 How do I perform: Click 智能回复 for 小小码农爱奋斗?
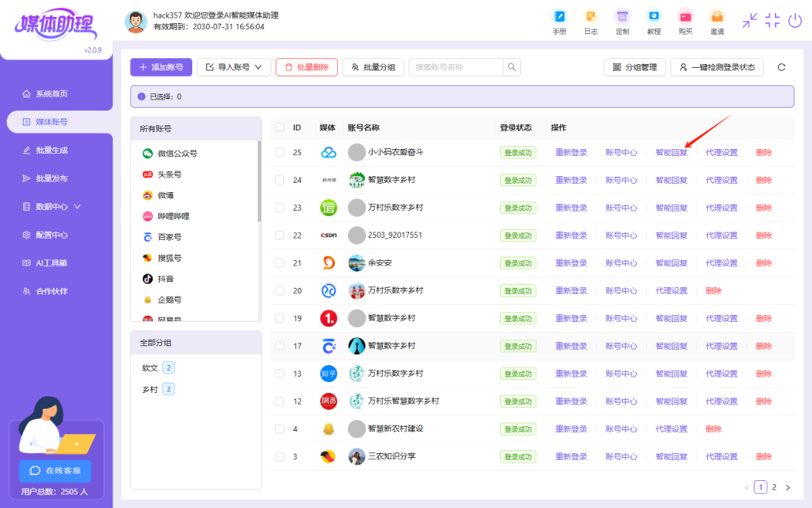pyautogui.click(x=671, y=152)
